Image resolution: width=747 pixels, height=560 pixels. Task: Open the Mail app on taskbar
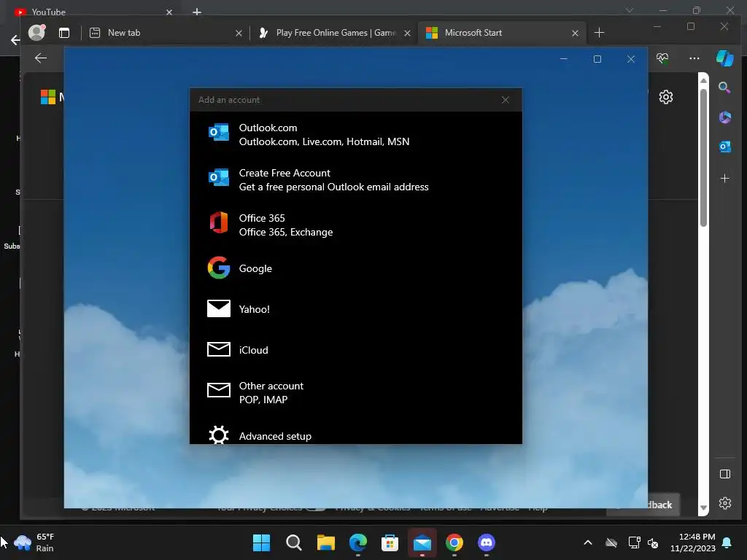[422, 542]
